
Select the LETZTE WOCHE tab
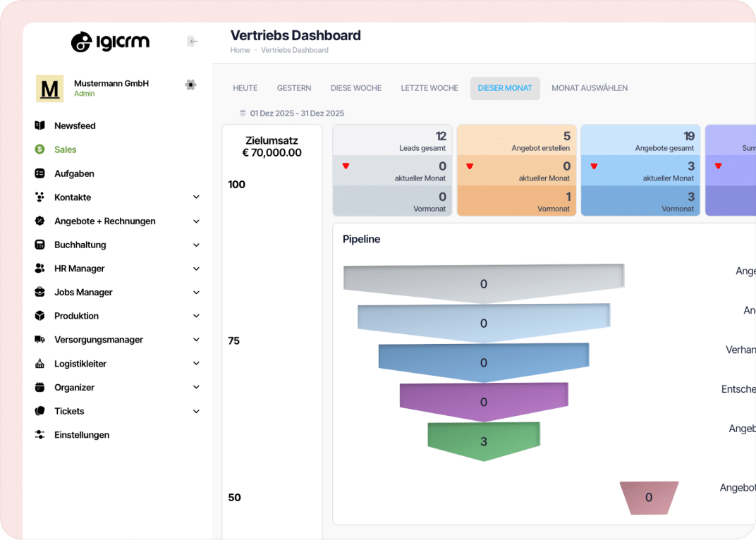click(x=429, y=88)
